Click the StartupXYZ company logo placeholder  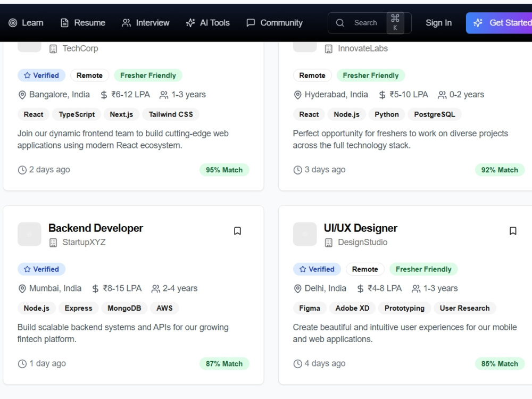(x=29, y=234)
